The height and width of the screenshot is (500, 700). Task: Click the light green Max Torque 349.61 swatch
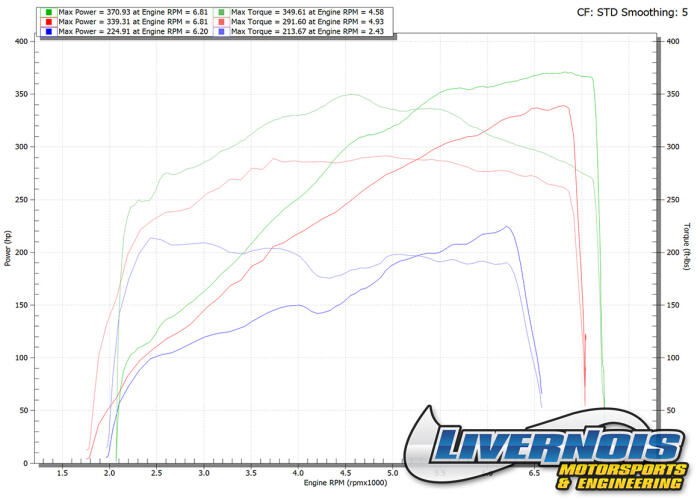pos(222,12)
